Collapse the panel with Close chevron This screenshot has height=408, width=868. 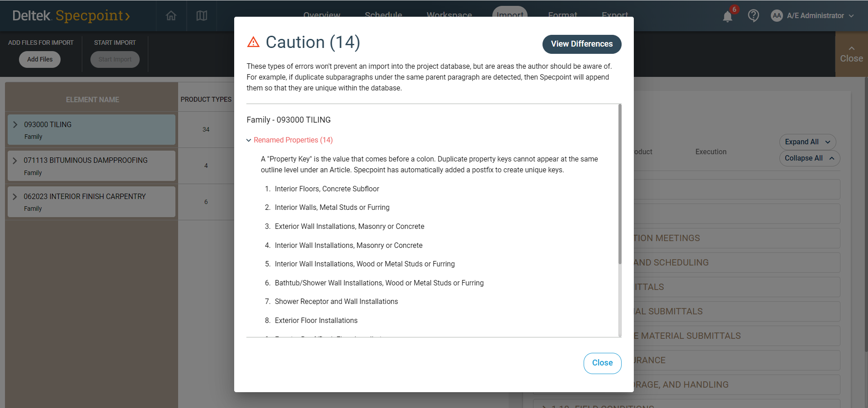[851, 54]
